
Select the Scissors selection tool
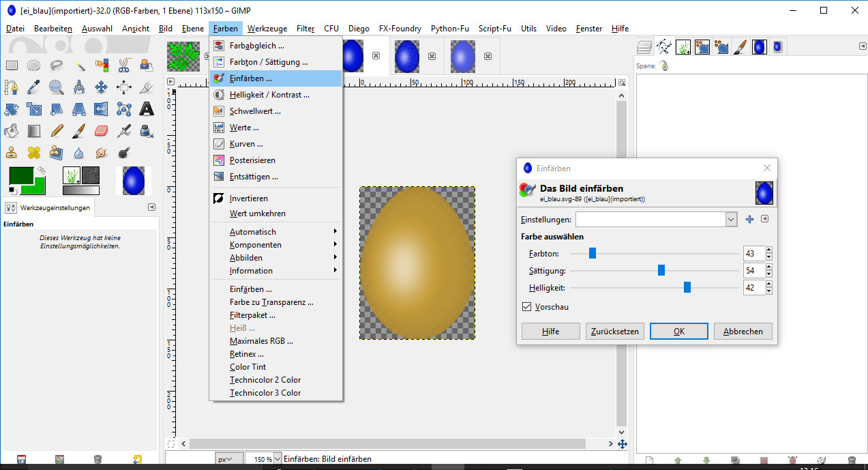(x=124, y=65)
